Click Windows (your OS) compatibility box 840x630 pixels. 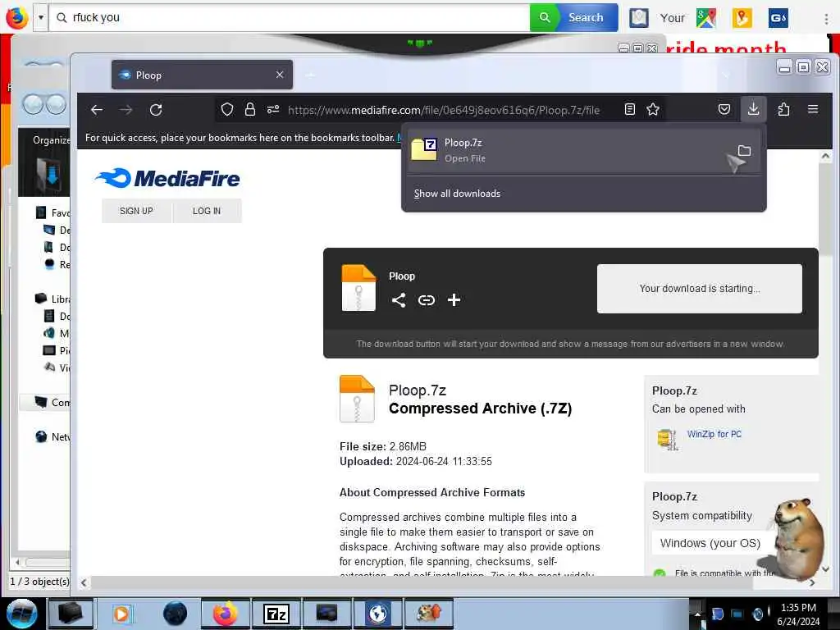point(710,543)
